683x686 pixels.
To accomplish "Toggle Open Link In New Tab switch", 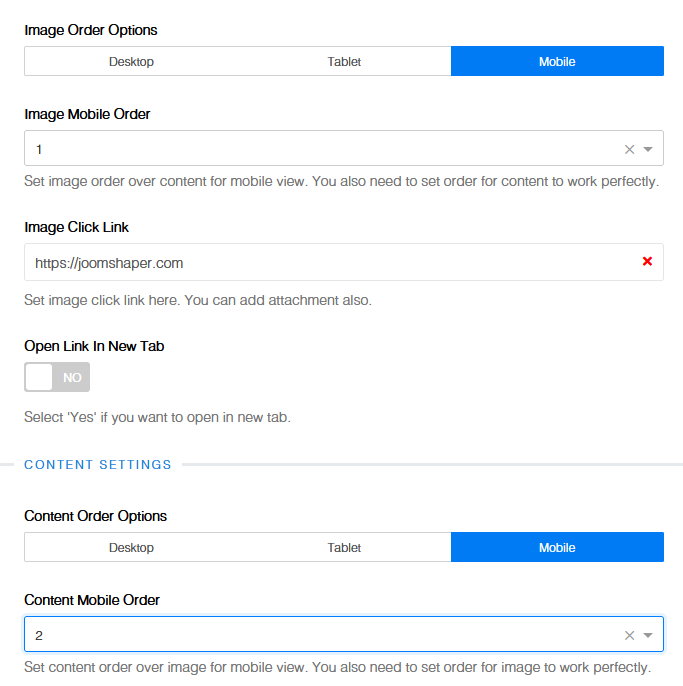I will click(57, 377).
